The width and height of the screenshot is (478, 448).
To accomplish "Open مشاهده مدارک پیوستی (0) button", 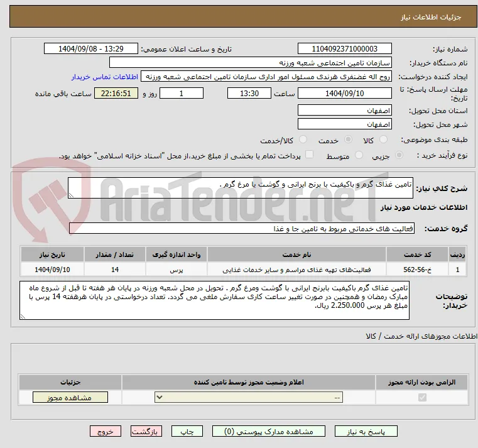I will [269, 431].
